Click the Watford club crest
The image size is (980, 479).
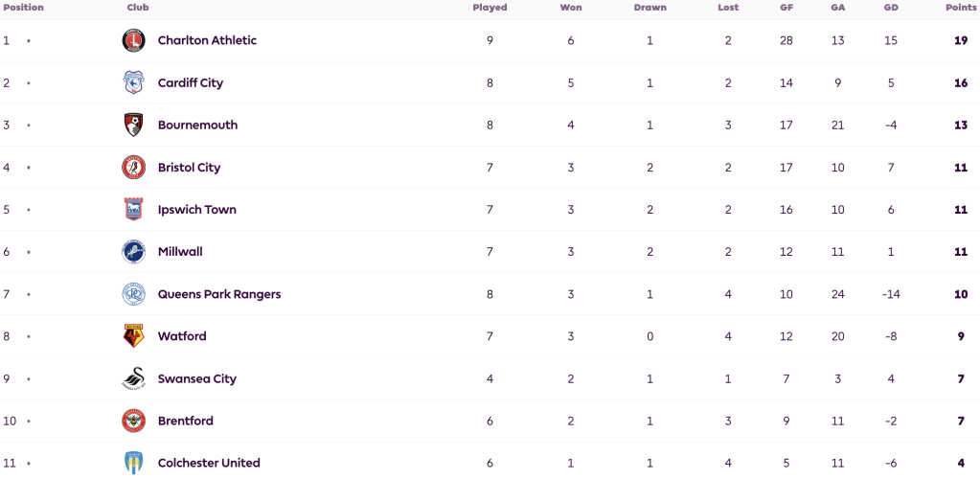pos(133,336)
